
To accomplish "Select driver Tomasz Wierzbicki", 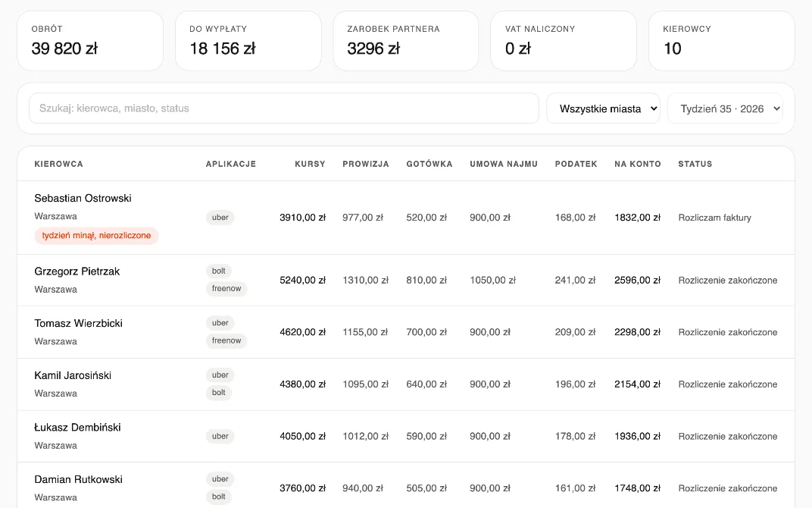I will [x=79, y=323].
